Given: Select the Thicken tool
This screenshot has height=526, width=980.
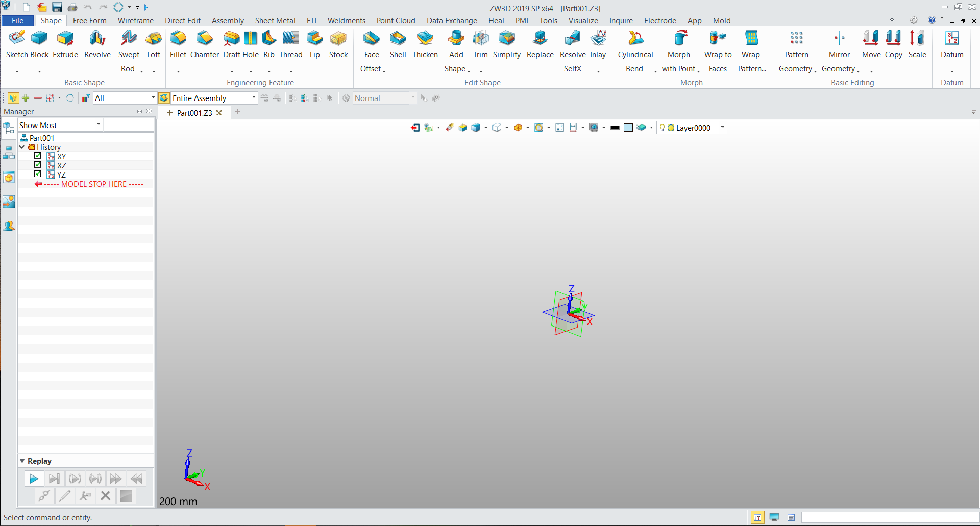Looking at the screenshot, I should (425, 43).
